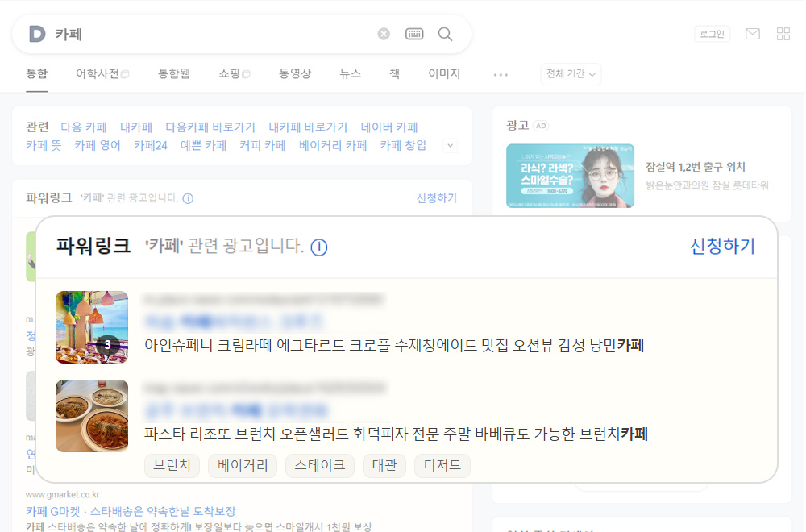Show more tabs with the three dots

click(501, 74)
